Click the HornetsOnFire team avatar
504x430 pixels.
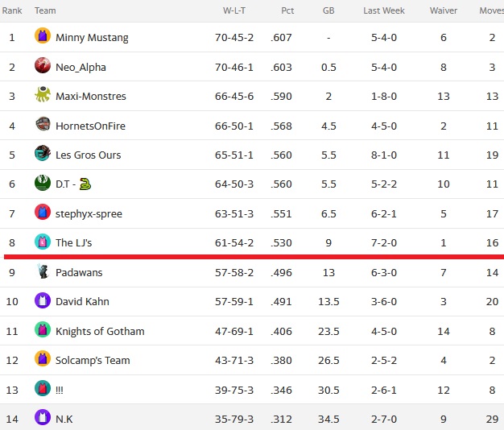43,124
